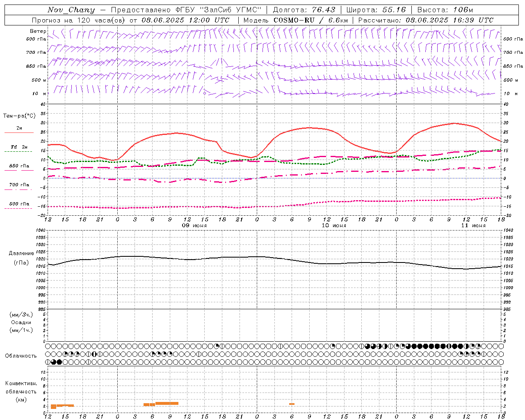Click the Давление pressure chart title
The height and width of the screenshot is (420, 525).
tap(21, 253)
